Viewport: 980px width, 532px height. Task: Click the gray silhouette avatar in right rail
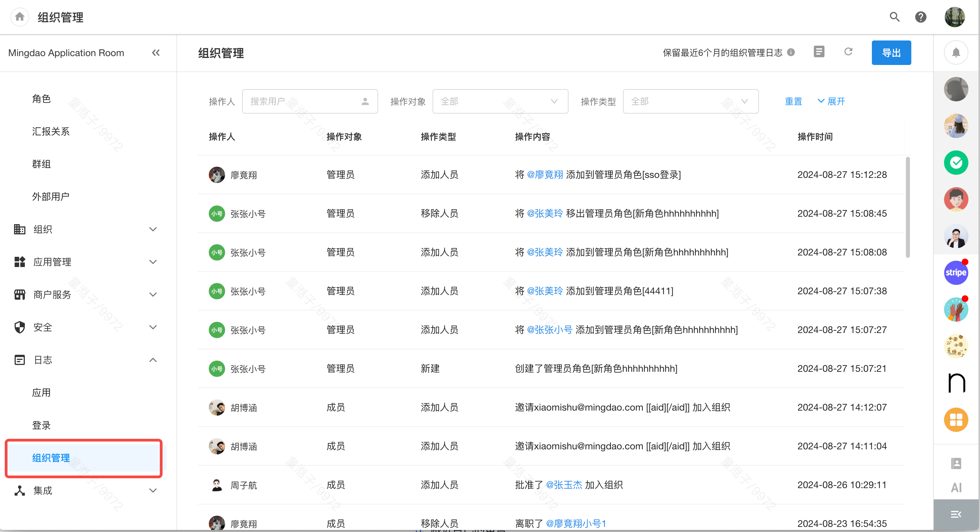956,89
